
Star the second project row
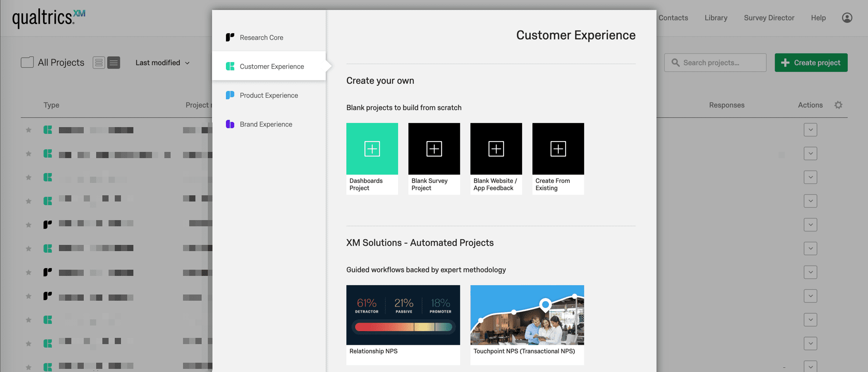pos(28,153)
